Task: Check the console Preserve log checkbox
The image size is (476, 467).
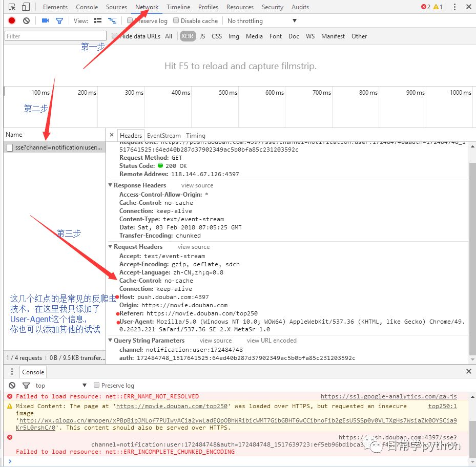Action: (x=96, y=385)
